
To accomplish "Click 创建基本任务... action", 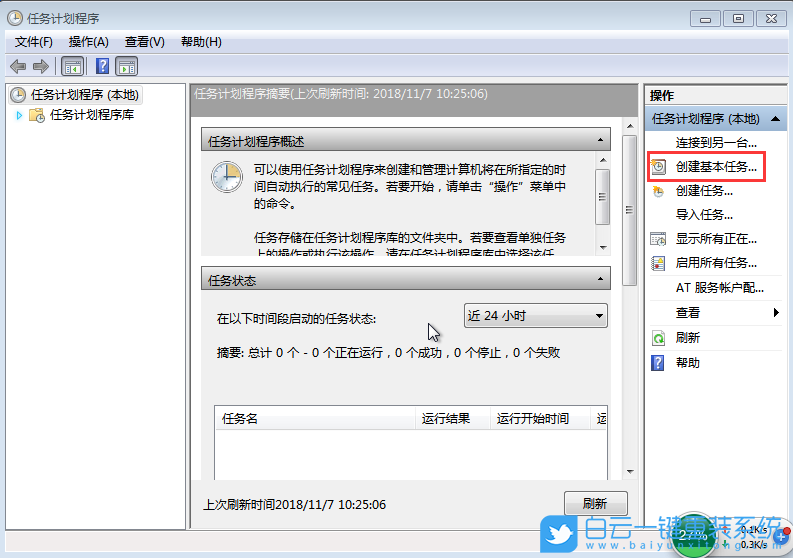I will pos(716,166).
